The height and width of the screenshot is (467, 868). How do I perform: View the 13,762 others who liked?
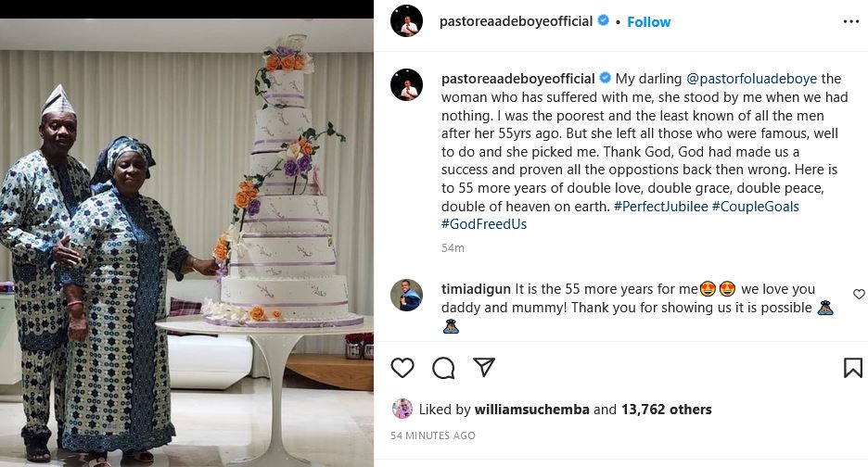666,410
